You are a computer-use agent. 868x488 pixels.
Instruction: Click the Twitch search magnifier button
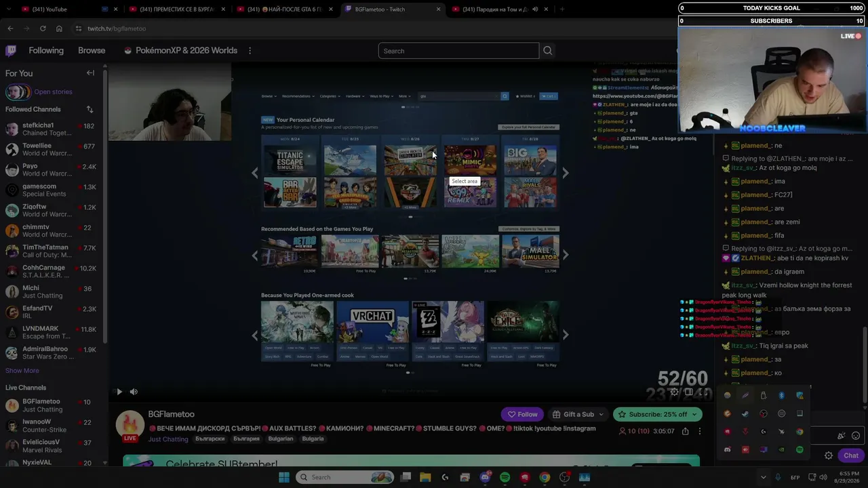548,51
